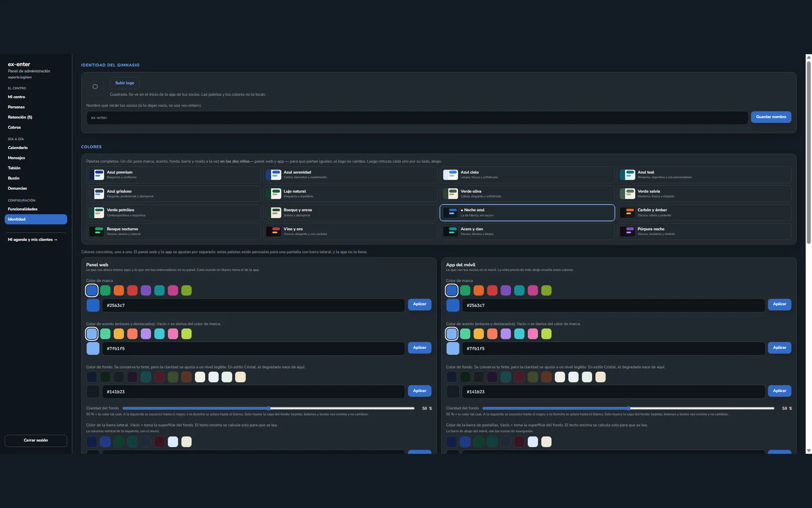Viewport: 812px width, 508px height.
Task: Click the empty logo placeholder circle
Action: [95, 86]
